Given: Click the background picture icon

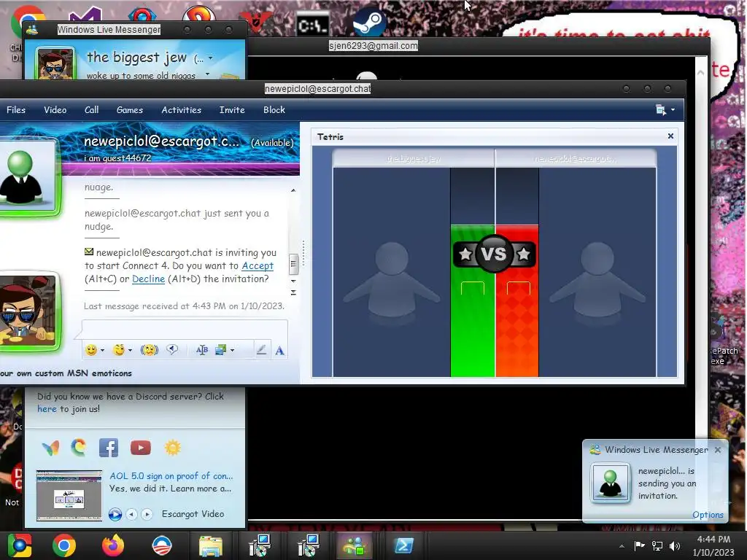Looking at the screenshot, I should 220,350.
